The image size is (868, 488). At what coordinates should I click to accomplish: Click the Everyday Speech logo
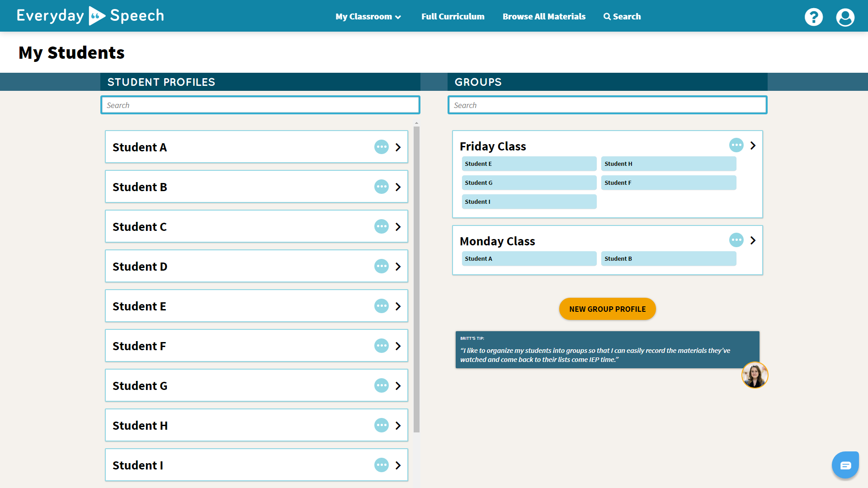click(x=90, y=16)
